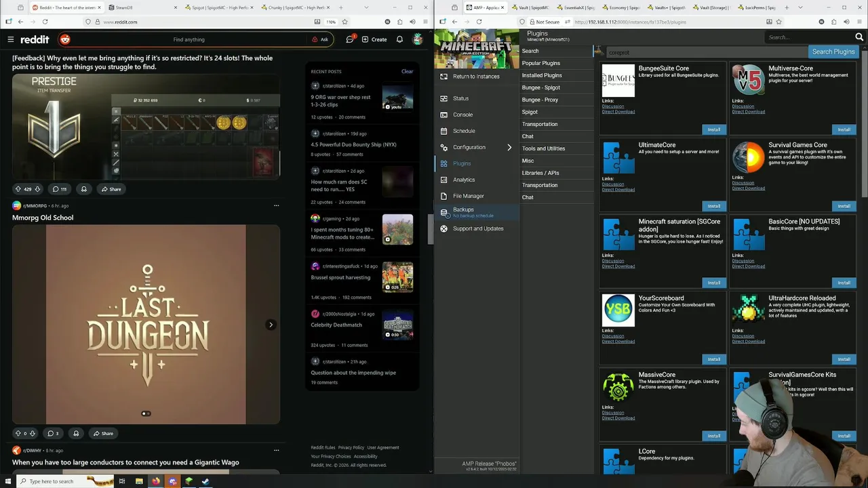Click Reddit notifications bell
Screen dimensions: 868x488
tap(400, 39)
